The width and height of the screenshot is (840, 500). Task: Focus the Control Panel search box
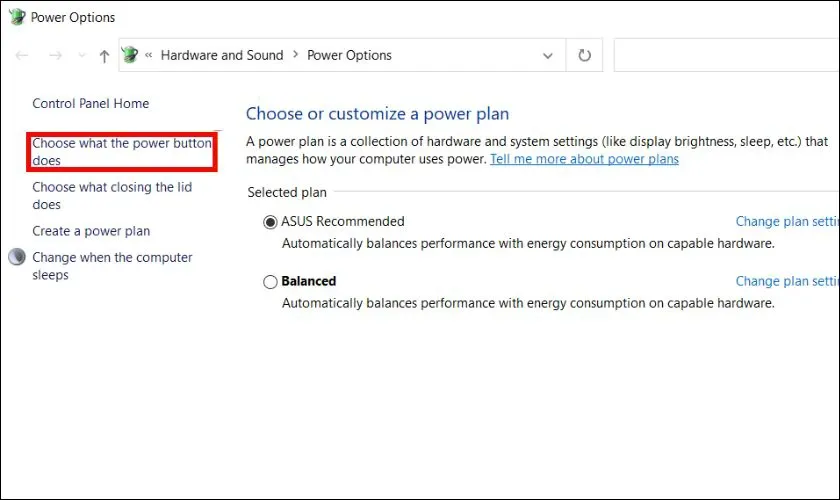727,55
